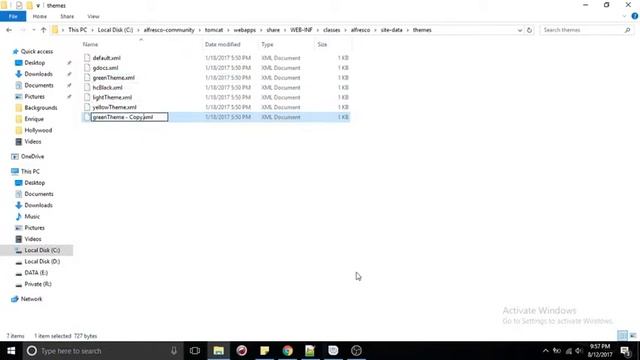Select yellowTheme.xml file
This screenshot has height=360, width=640.
(x=114, y=107)
